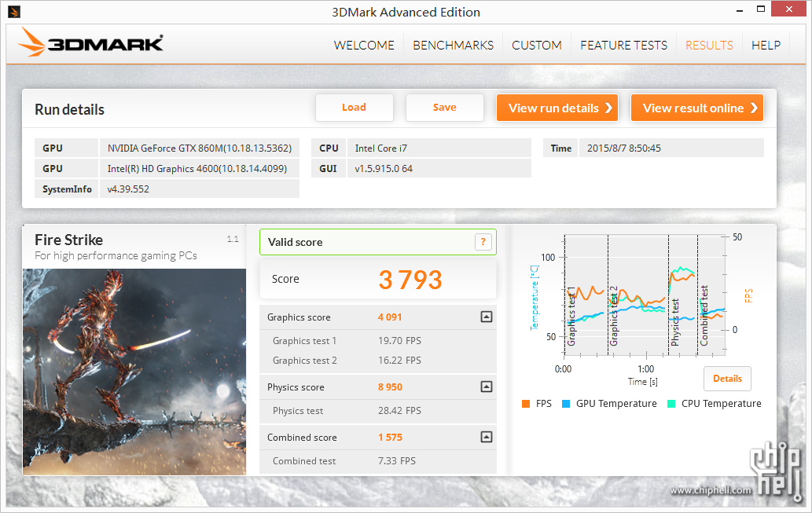Click the orange FPS legend swatch
Screen dimensions: 812x513
[x=526, y=404]
